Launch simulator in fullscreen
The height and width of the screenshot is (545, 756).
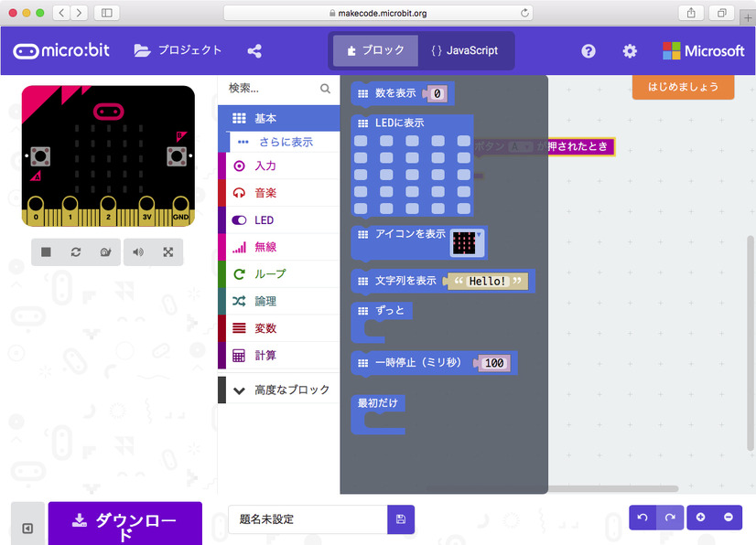point(168,252)
